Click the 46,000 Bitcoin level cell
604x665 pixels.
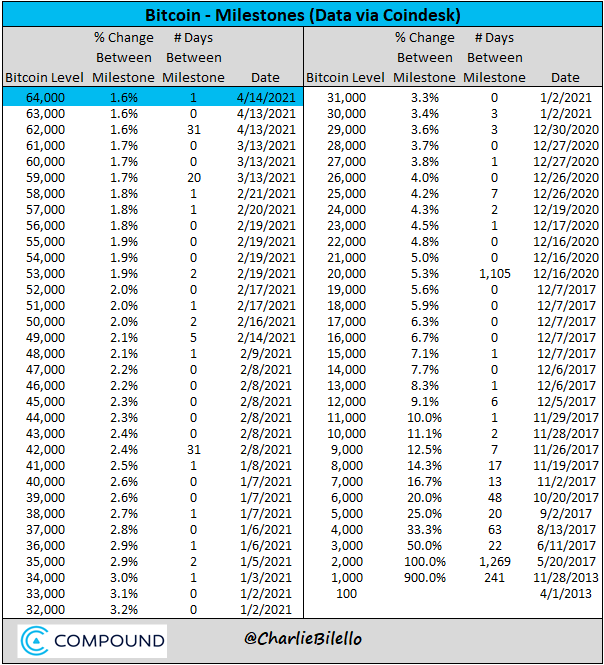point(45,386)
